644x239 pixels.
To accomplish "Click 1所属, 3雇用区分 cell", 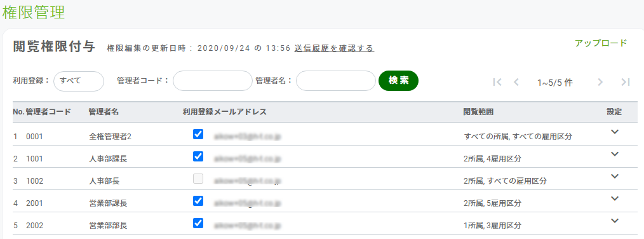I will (x=492, y=226).
